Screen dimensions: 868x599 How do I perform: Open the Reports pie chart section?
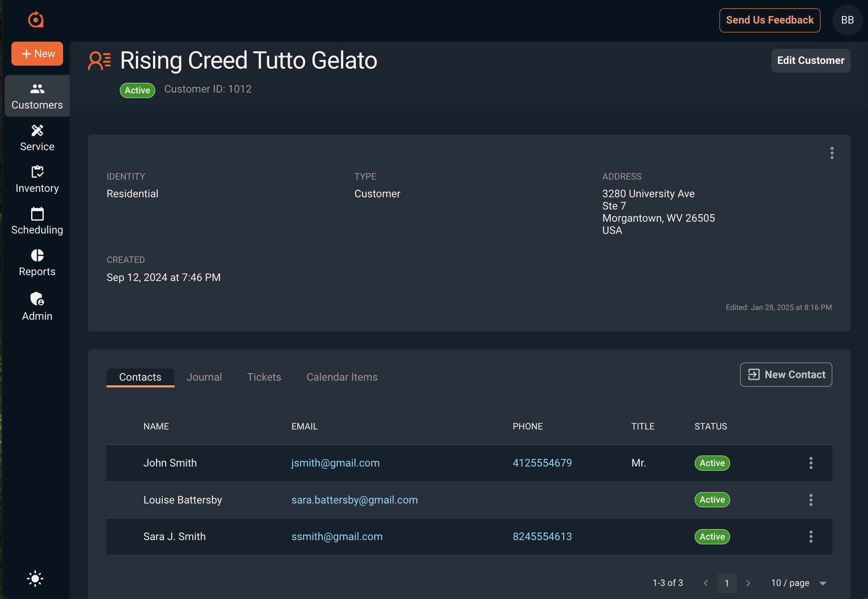[37, 262]
